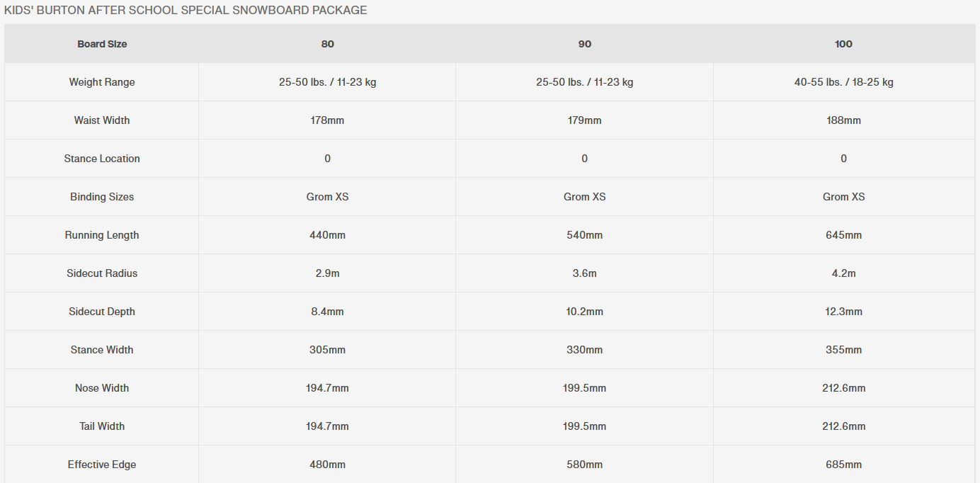Select the 355mm stance width cell
The width and height of the screenshot is (980, 483).
(843, 350)
